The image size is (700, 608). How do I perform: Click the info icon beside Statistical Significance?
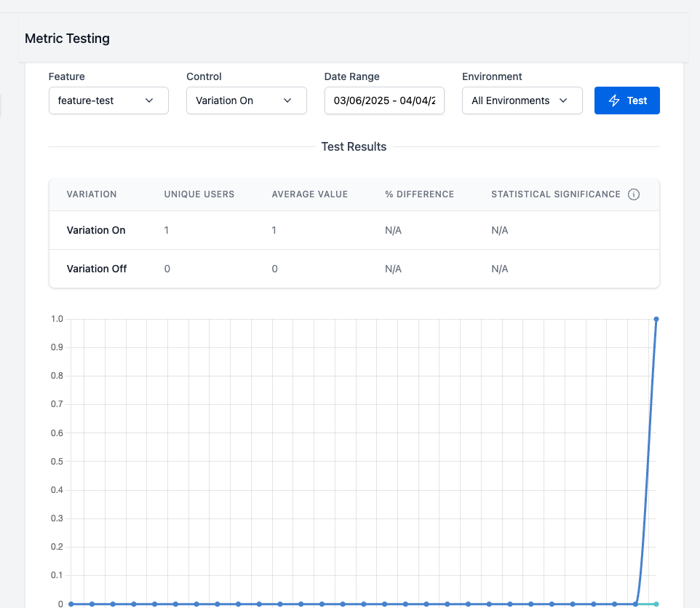(634, 194)
